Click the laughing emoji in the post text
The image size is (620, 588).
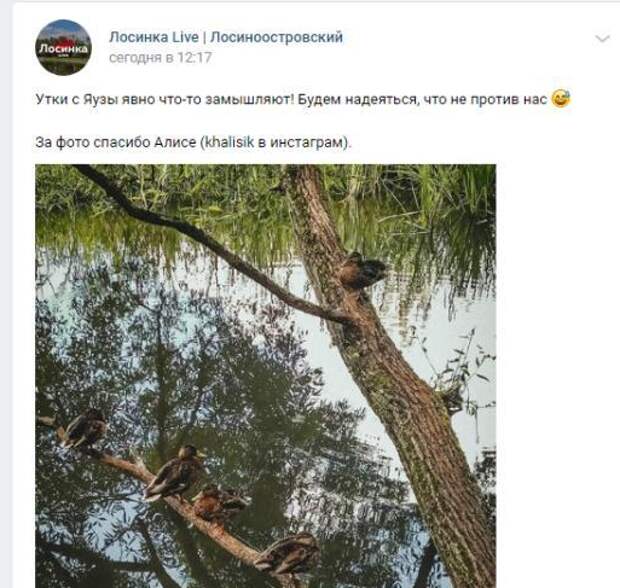(x=561, y=99)
